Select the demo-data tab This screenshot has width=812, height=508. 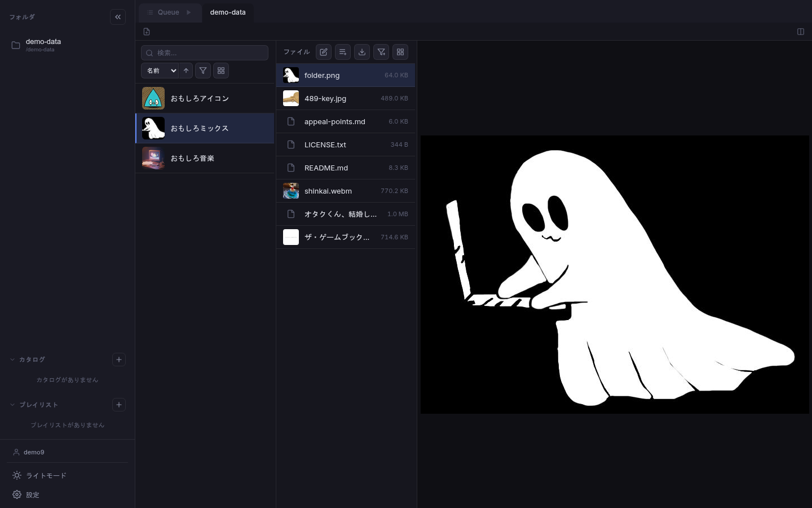(x=228, y=12)
